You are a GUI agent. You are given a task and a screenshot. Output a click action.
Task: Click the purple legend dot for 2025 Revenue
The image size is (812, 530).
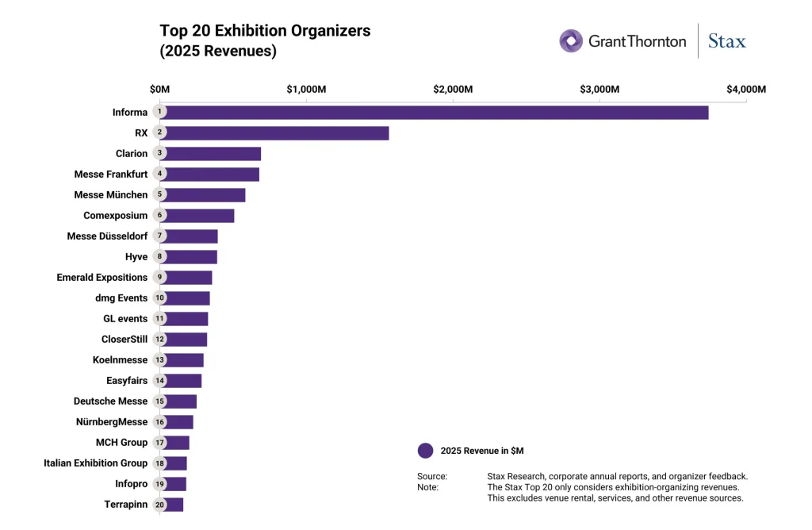(425, 451)
